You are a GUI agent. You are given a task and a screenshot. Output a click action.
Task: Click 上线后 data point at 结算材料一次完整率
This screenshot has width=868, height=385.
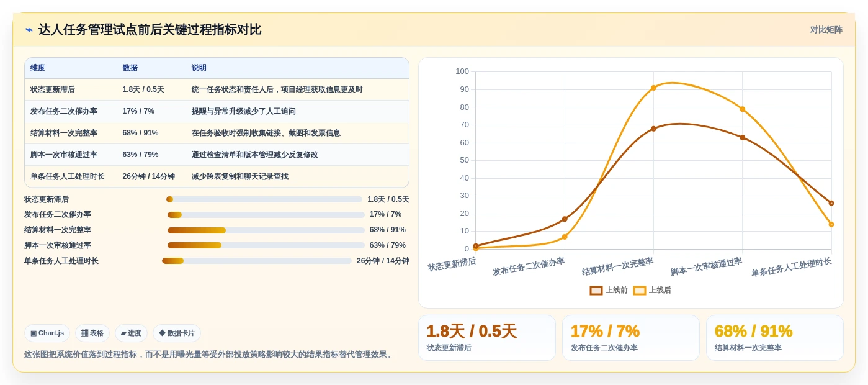(x=653, y=88)
